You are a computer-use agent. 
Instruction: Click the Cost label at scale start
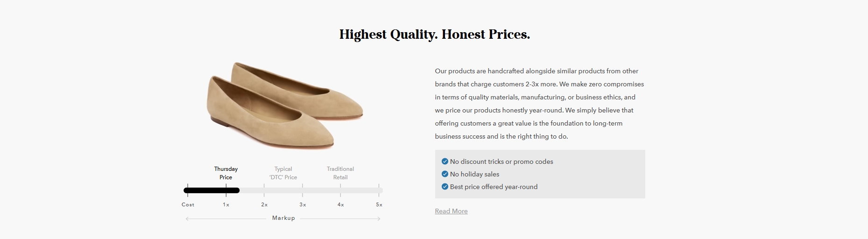(x=188, y=205)
